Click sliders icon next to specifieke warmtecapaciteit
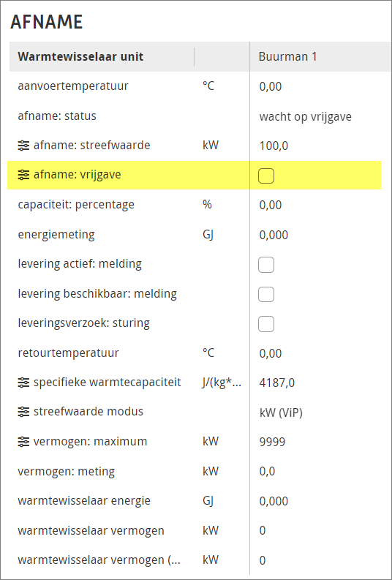This screenshot has width=392, height=580. coord(23,383)
